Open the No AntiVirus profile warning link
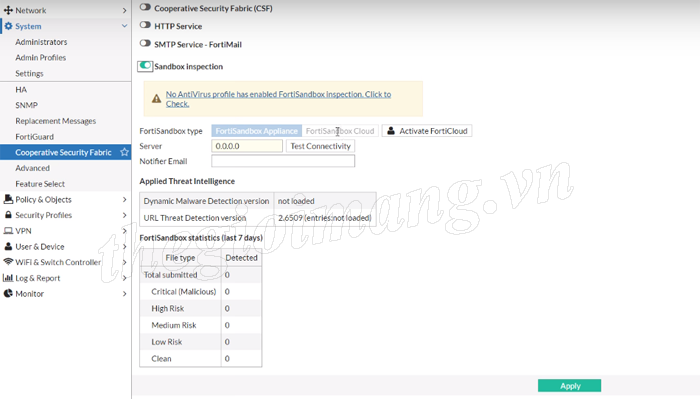 point(278,99)
